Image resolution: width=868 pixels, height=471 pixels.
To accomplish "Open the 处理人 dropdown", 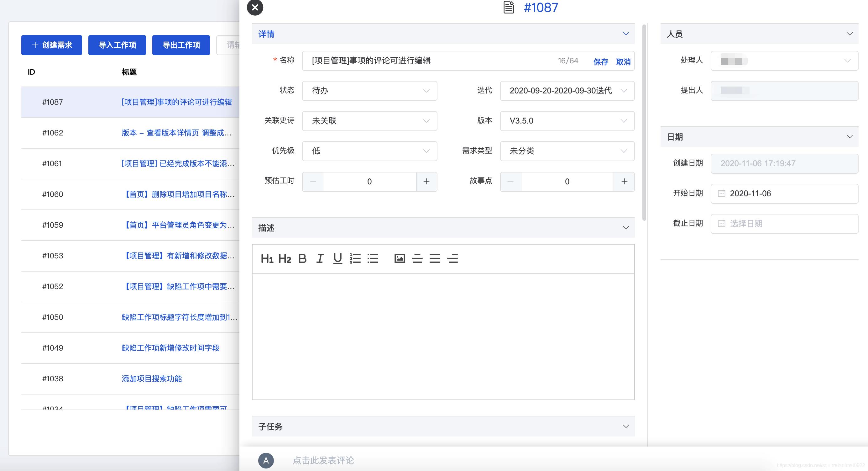I will pyautogui.click(x=784, y=61).
